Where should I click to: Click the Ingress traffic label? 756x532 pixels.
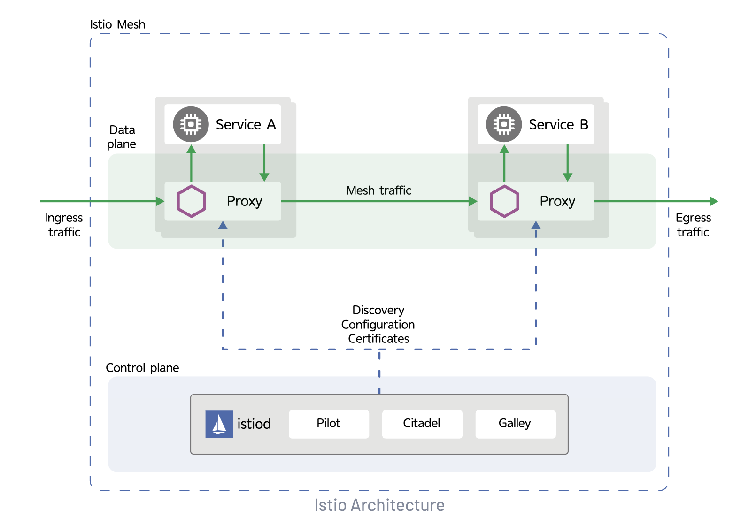click(64, 225)
